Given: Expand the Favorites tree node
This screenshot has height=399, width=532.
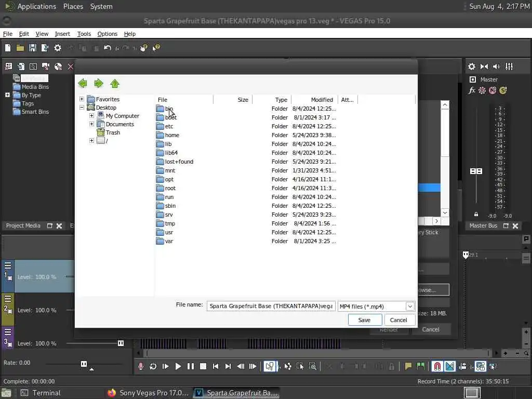Looking at the screenshot, I should pos(82,99).
